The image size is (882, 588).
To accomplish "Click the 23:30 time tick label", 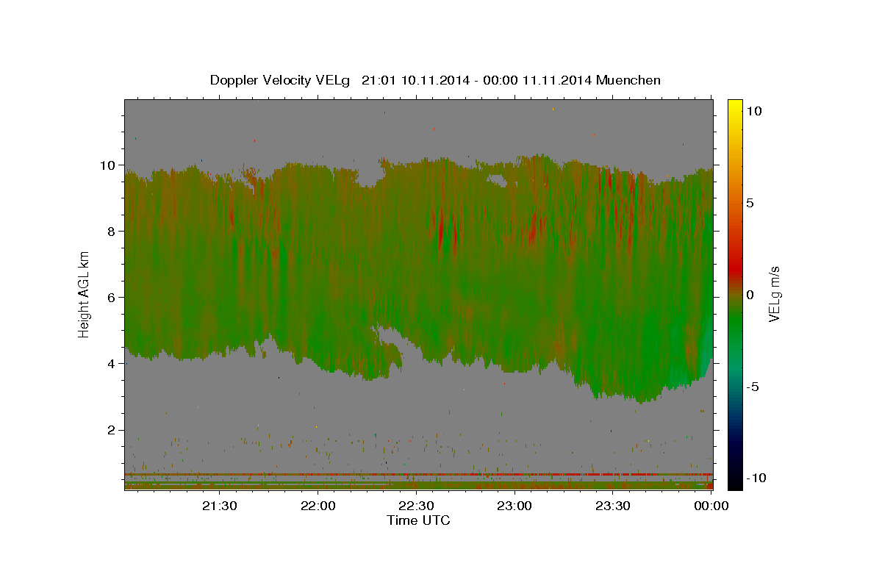I will click(613, 506).
